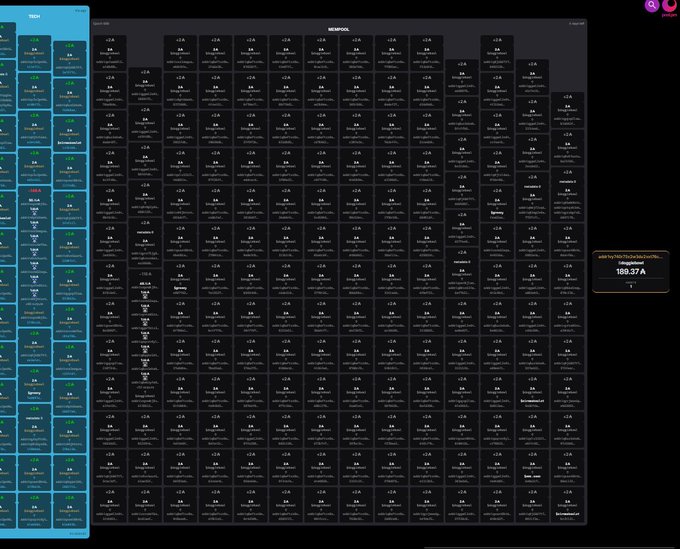
Task: Click the pool.pm logo
Action: tap(670, 7)
